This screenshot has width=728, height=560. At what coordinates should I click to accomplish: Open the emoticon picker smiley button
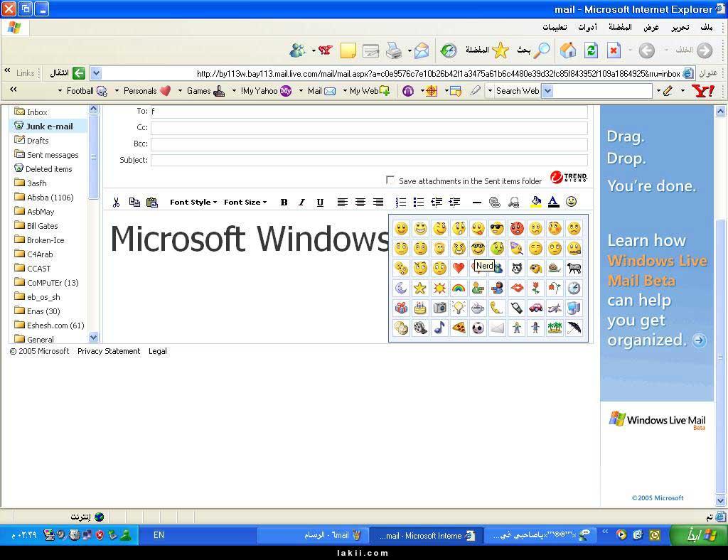571,201
